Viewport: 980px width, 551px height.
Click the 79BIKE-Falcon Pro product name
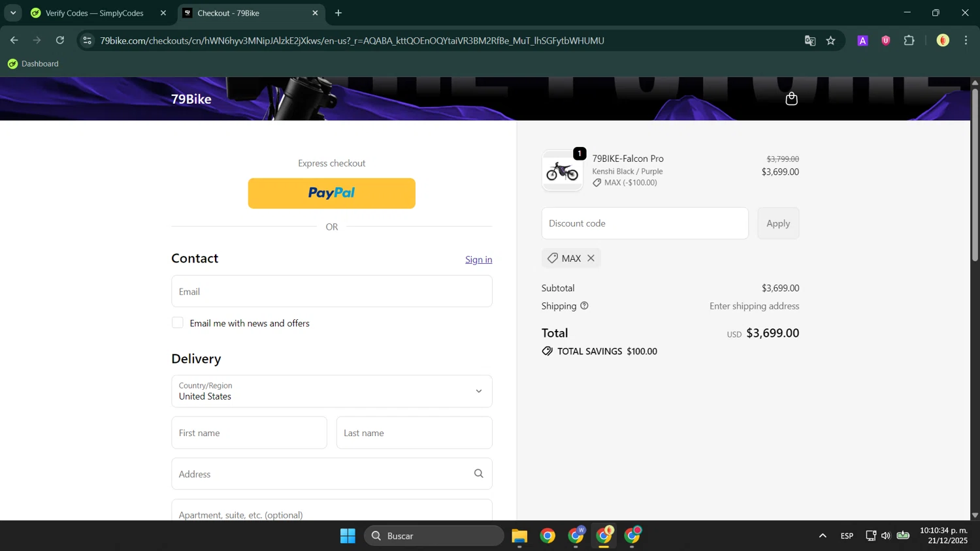click(628, 159)
